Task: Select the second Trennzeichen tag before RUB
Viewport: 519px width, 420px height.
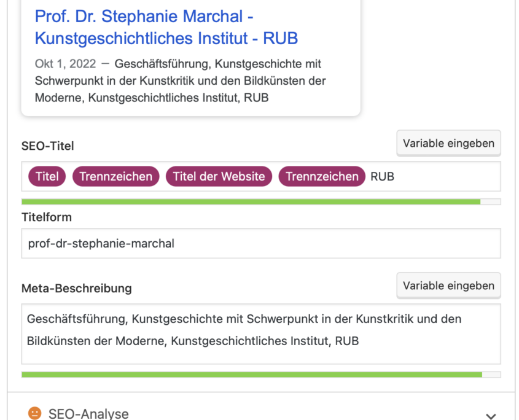Action: [322, 176]
